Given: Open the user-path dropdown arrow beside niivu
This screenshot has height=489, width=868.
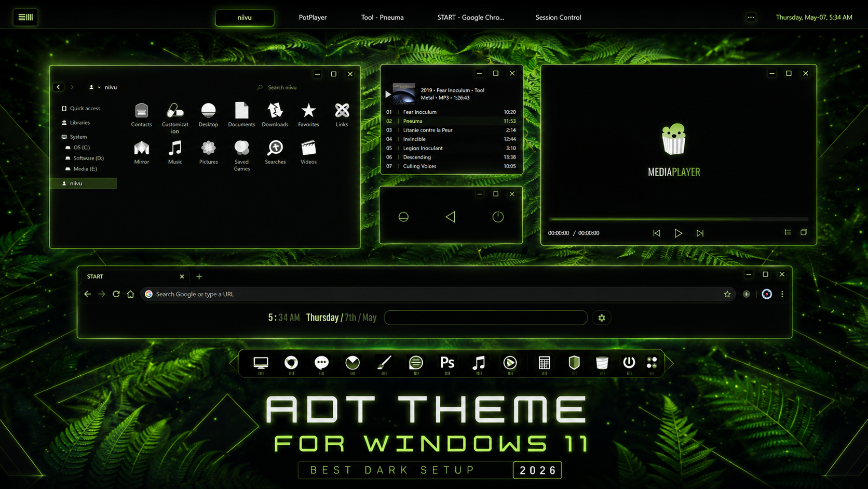Looking at the screenshot, I should click(99, 87).
